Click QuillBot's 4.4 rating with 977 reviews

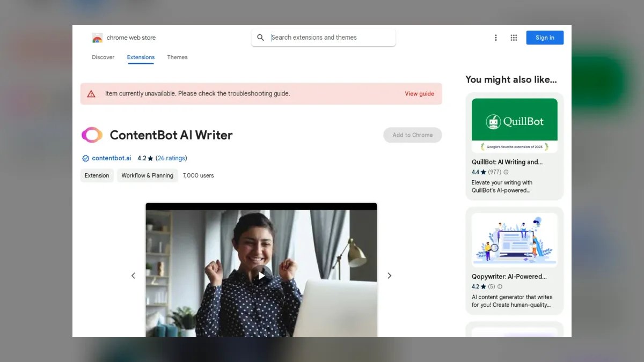(x=486, y=172)
